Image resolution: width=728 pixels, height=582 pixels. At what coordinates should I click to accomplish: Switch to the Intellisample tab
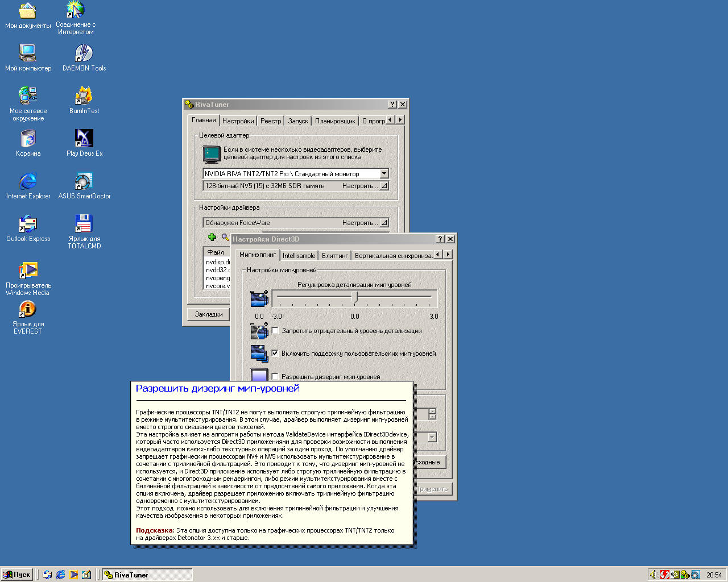pyautogui.click(x=299, y=256)
